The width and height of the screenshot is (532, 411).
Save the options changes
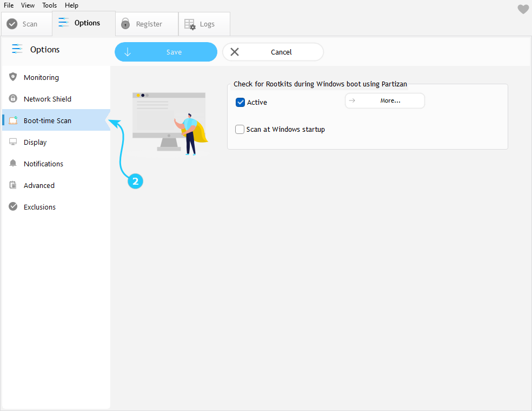coord(165,52)
